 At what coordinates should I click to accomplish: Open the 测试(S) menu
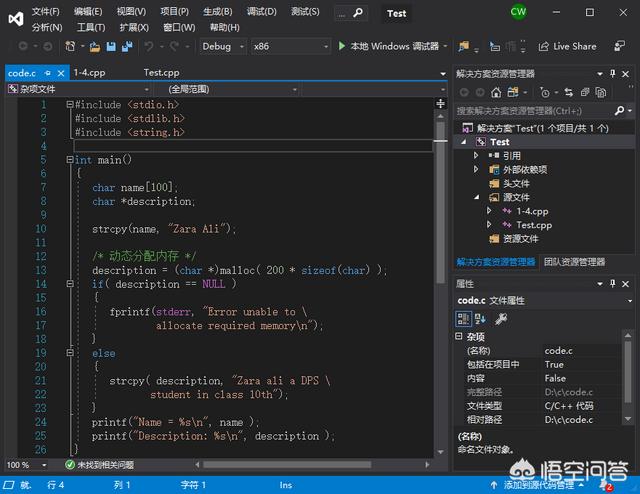pos(305,11)
